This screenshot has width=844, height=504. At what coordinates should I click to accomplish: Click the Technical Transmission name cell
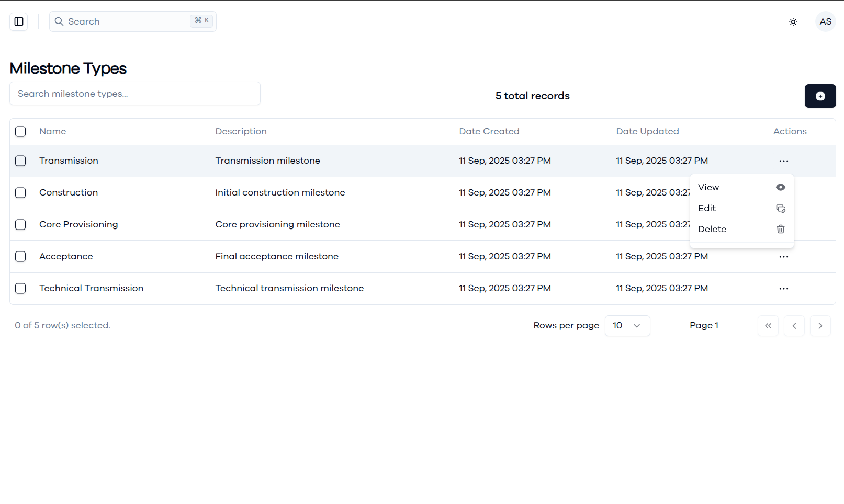91,289
